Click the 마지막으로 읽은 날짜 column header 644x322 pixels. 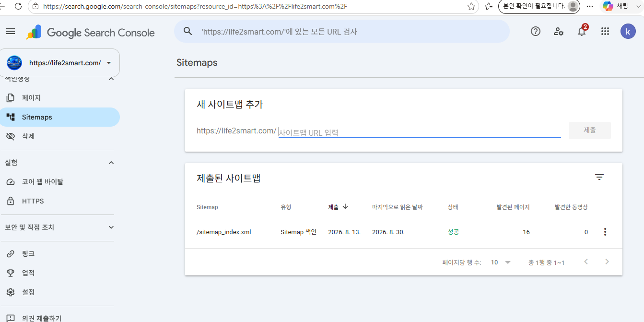[398, 207]
